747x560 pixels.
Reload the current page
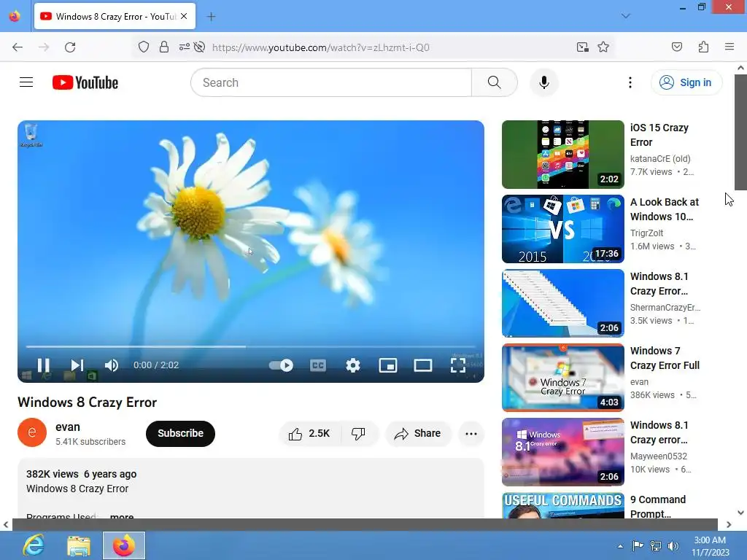click(70, 47)
